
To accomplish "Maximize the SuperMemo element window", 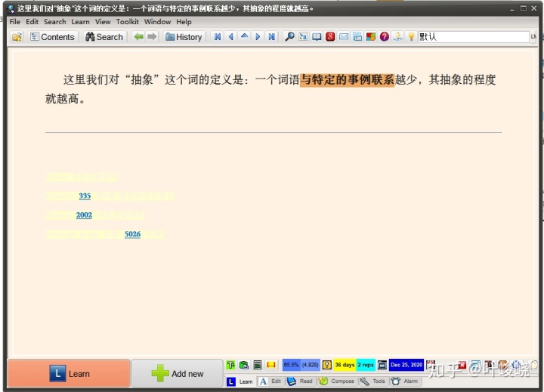I will [523, 8].
